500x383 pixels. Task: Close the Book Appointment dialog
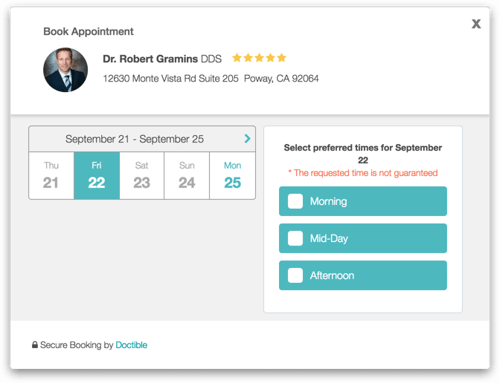[476, 24]
